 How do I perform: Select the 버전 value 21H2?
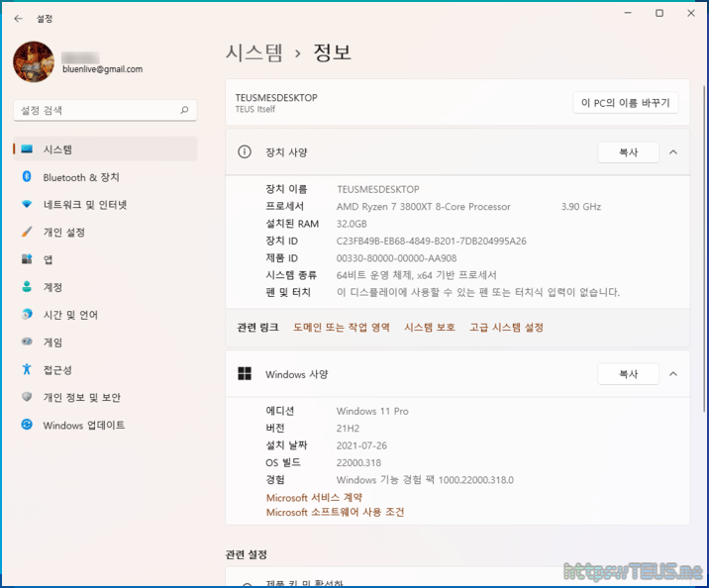pyautogui.click(x=348, y=429)
